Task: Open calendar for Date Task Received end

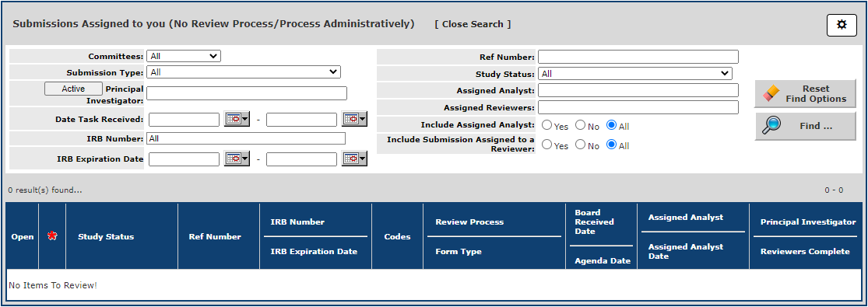Action: [x=354, y=120]
